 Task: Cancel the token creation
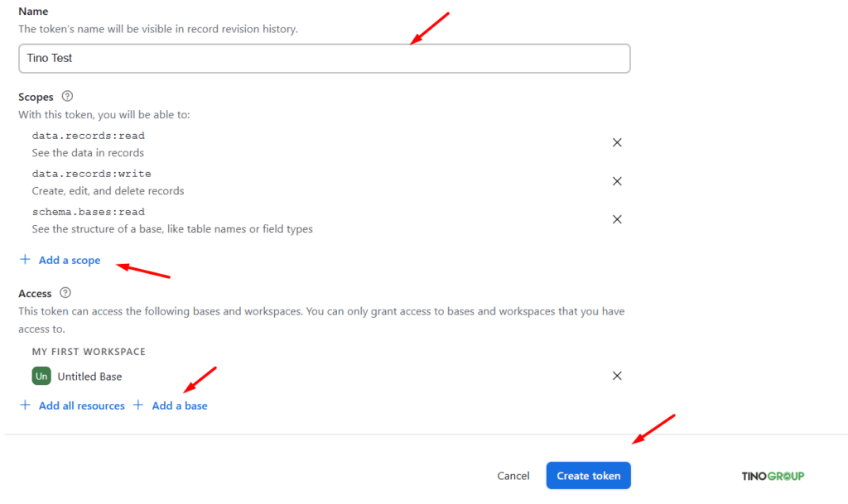click(x=513, y=475)
